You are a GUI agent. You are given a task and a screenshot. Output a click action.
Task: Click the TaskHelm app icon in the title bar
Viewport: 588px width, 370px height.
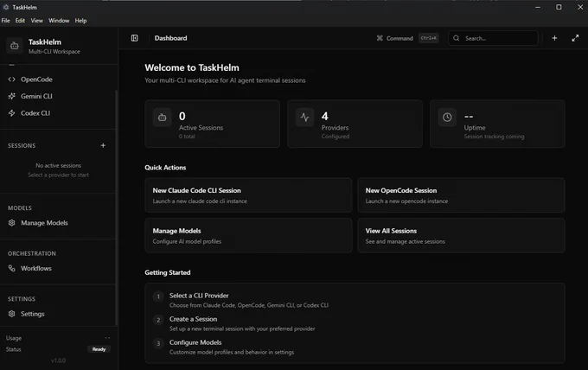click(6, 7)
